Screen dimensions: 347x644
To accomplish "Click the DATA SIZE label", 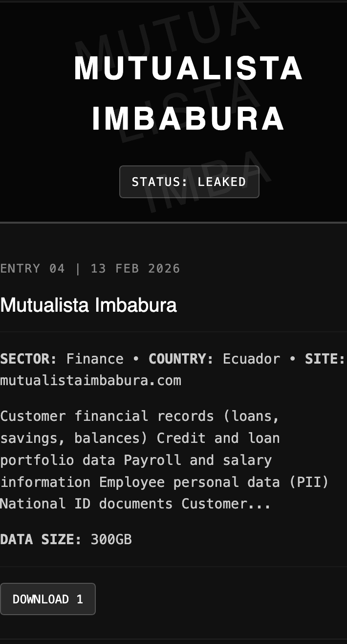I will (x=41, y=539).
